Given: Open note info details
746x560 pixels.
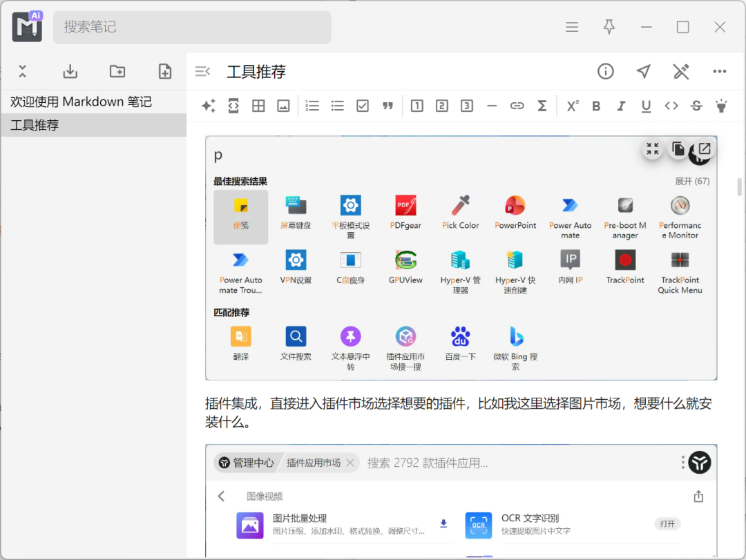Looking at the screenshot, I should pos(606,71).
